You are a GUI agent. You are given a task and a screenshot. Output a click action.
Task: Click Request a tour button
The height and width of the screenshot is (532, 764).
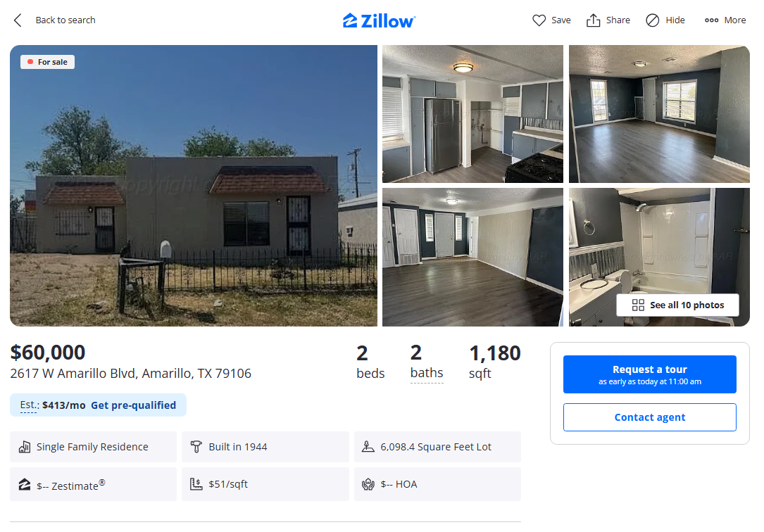649,374
